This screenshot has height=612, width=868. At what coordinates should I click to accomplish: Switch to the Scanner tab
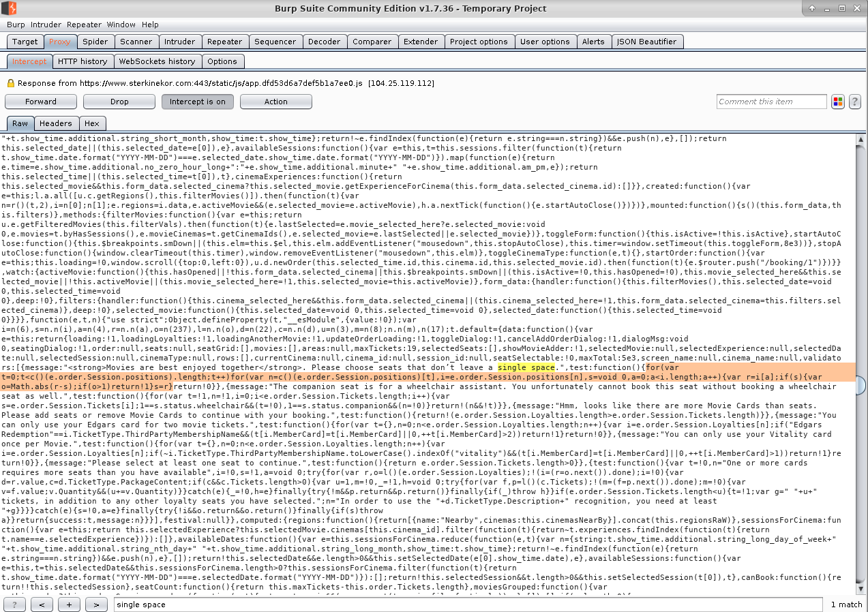pyautogui.click(x=136, y=42)
